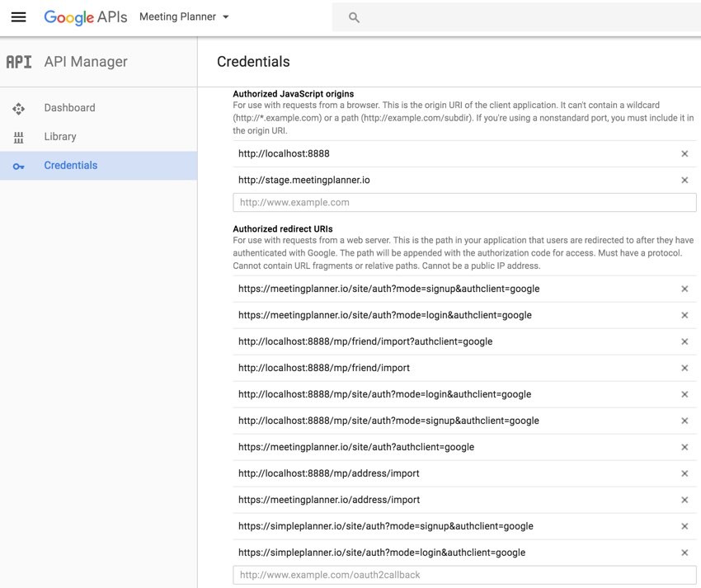Click the API Manager title text

click(86, 62)
